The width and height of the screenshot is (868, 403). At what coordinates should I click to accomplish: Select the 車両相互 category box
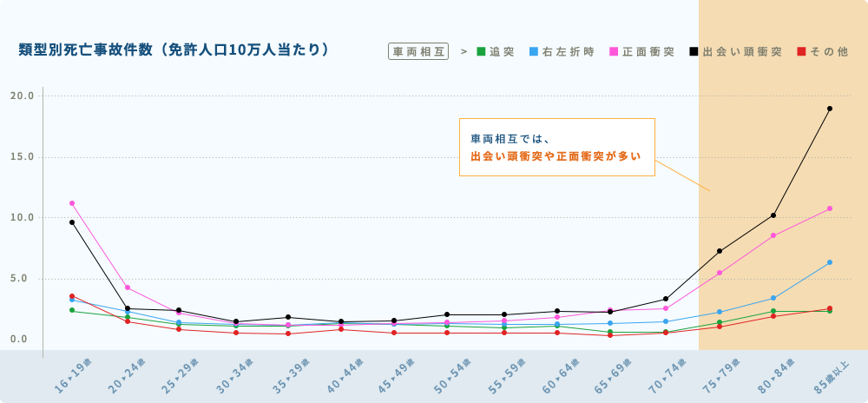click(418, 51)
